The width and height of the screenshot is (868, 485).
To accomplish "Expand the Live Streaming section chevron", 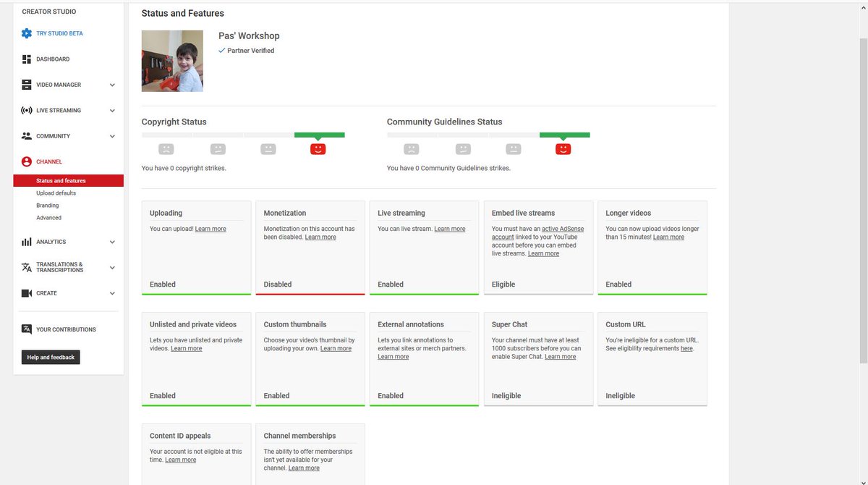I will click(112, 111).
